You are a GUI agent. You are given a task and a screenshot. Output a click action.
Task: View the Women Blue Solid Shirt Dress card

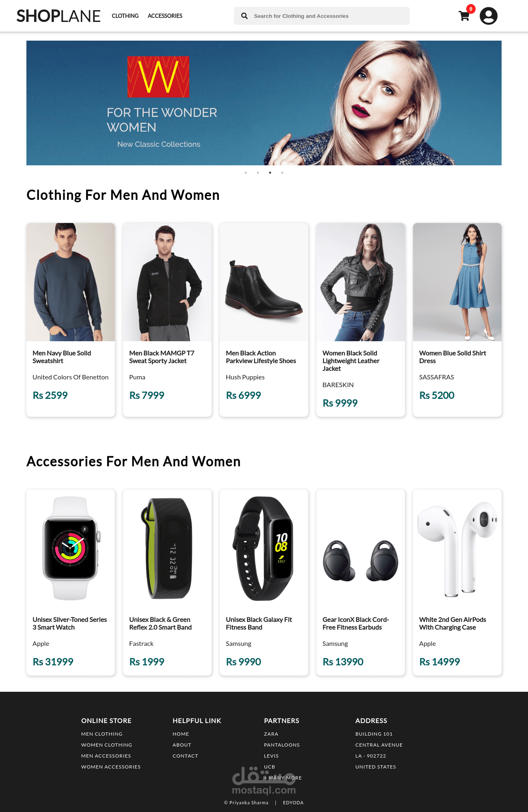point(457,320)
